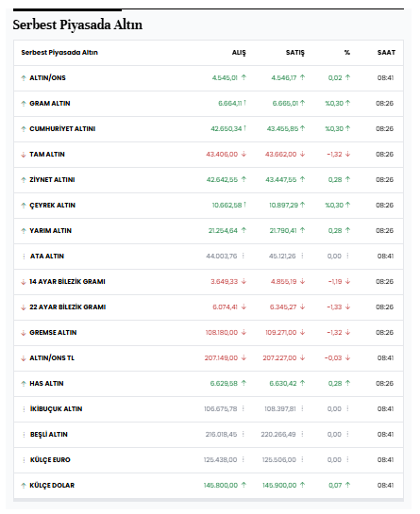The width and height of the screenshot is (420, 514).
Task: Click the red arrow after -1,33 percent
Action: point(348,307)
